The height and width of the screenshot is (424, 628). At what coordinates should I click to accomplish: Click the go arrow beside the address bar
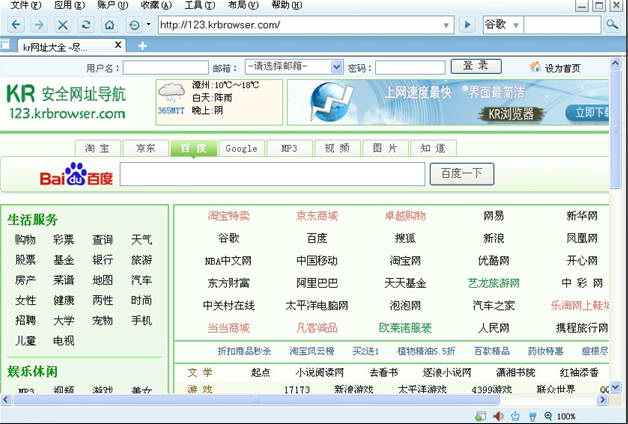pos(467,24)
